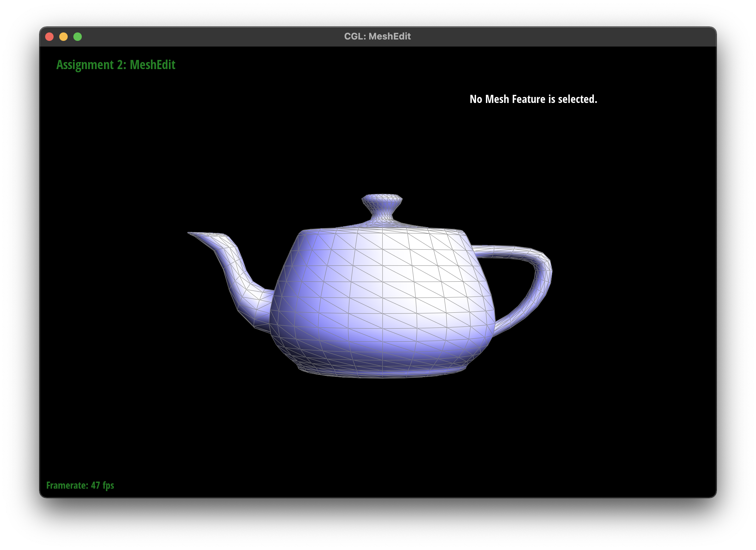
Task: Click the green zoom traffic-light button
Action: 77,36
